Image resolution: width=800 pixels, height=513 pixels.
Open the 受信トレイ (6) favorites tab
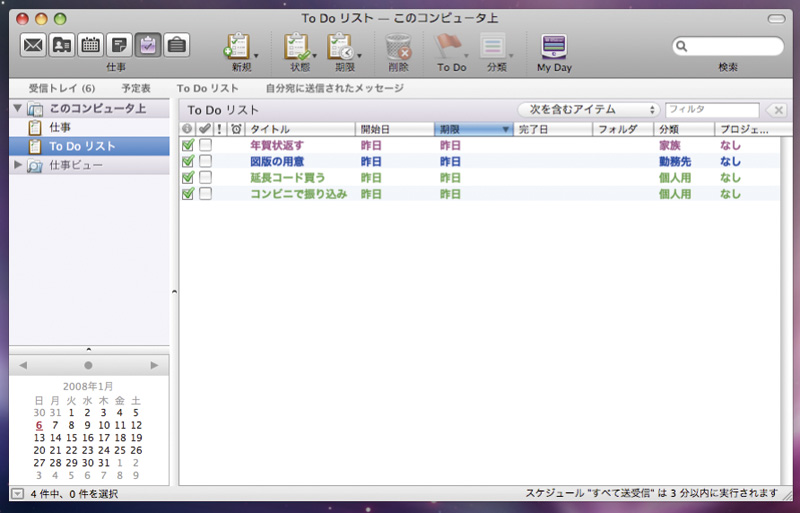pyautogui.click(x=62, y=89)
